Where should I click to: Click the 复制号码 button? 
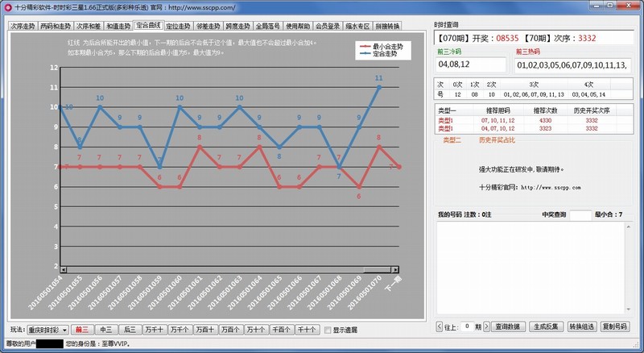tap(615, 326)
